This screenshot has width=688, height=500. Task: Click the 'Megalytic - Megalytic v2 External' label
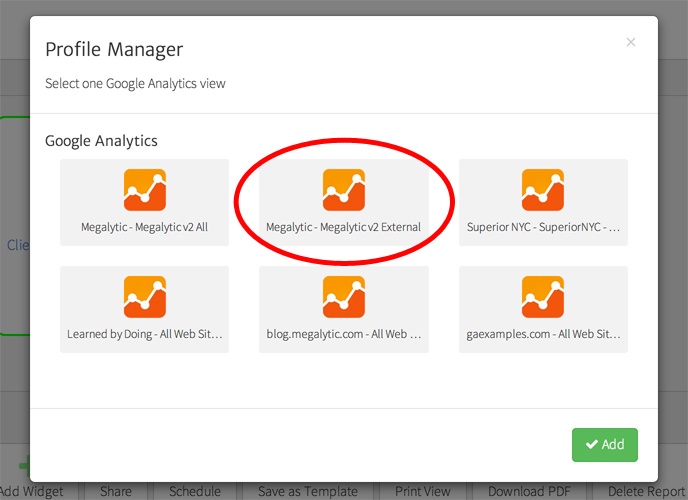point(344,227)
